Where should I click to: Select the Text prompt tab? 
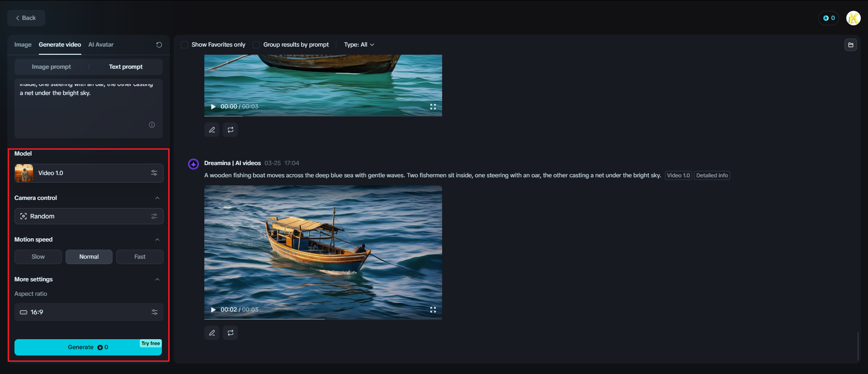pyautogui.click(x=126, y=66)
